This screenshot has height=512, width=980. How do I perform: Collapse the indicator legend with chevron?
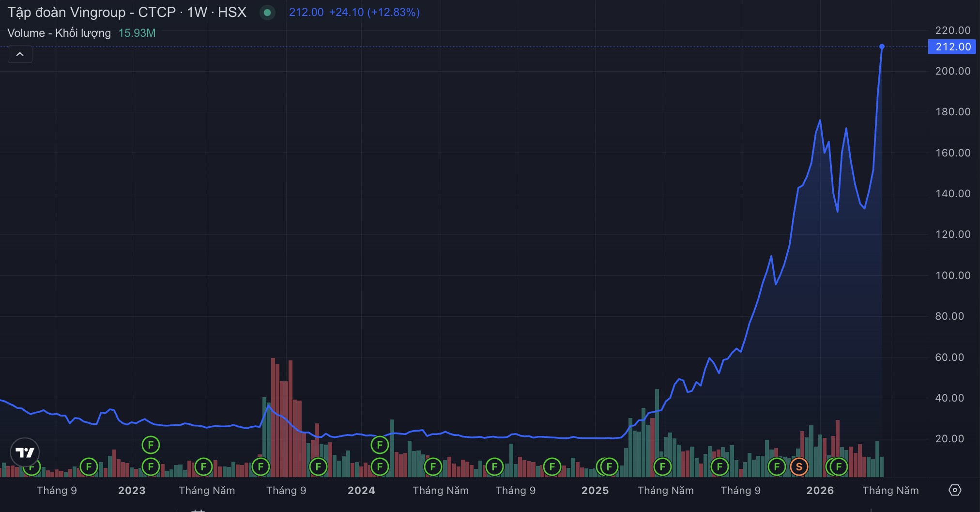tap(20, 54)
